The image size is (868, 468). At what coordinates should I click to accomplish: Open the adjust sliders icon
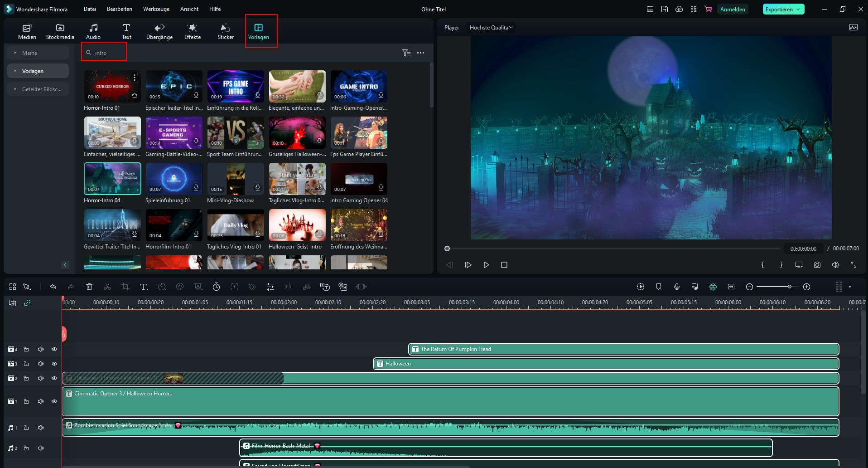point(270,287)
